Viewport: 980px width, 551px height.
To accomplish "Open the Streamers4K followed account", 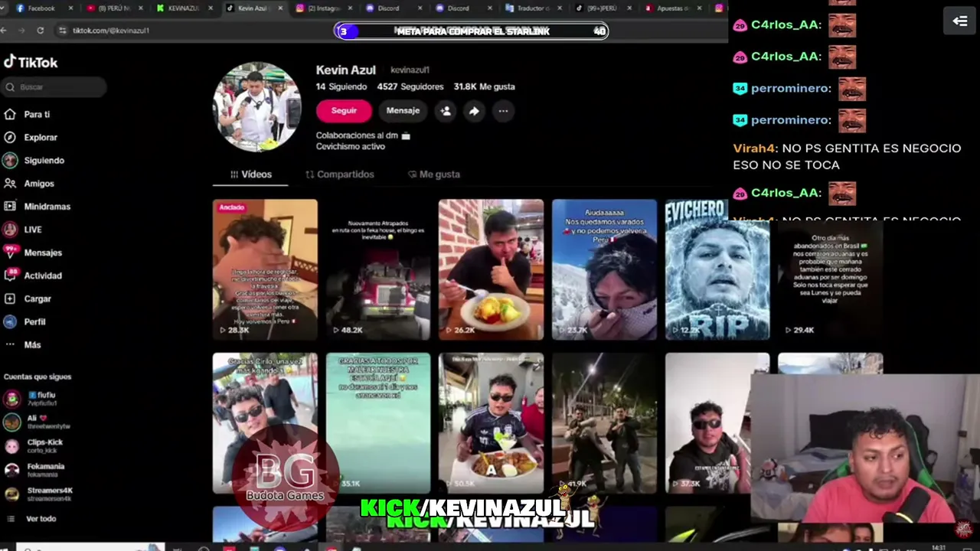I will point(38,494).
